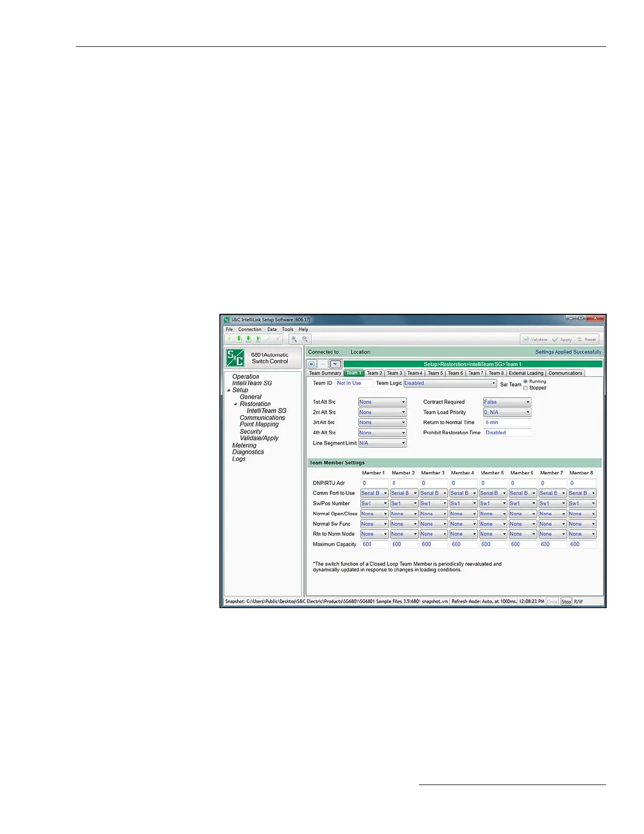This screenshot has height=834, width=644.
Task: Switch to the External Loading tab
Action: click(x=526, y=373)
